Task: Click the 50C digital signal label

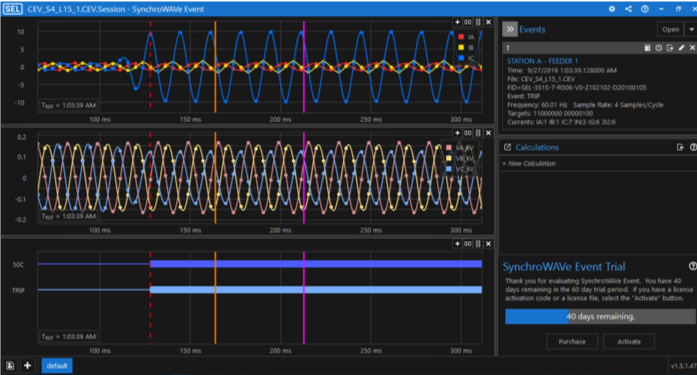Action: 18,265
